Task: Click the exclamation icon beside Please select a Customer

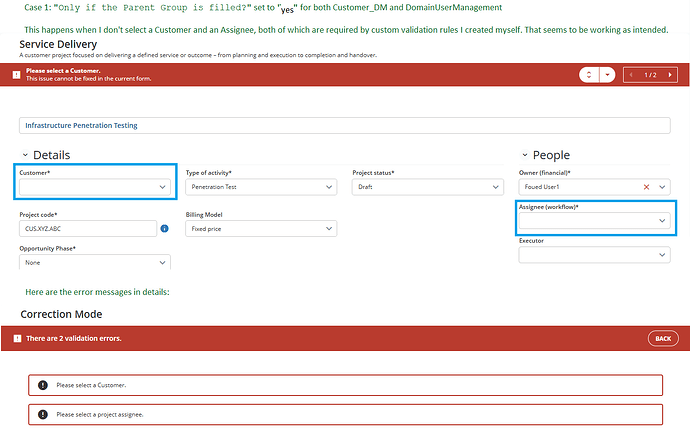Action: click(x=43, y=385)
